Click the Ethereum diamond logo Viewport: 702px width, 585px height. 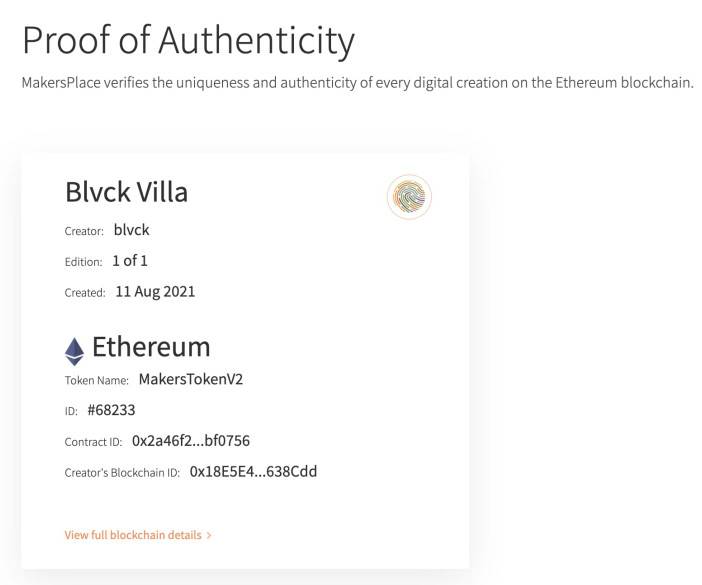coord(74,350)
